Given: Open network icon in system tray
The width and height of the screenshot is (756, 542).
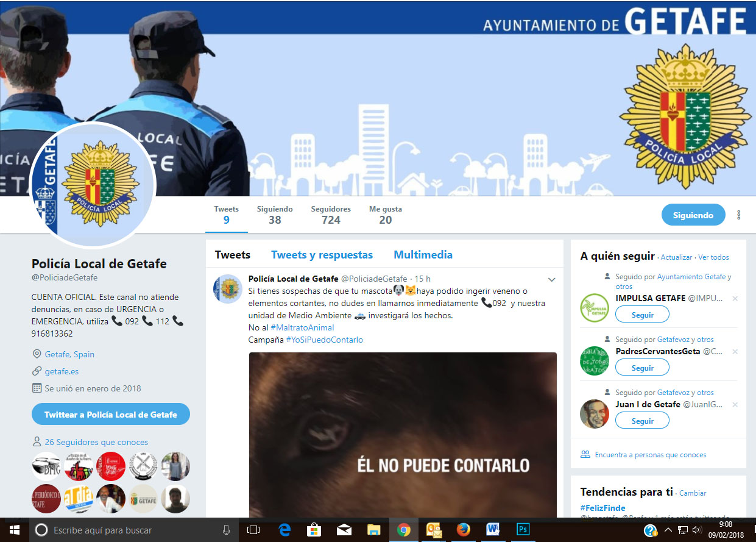Looking at the screenshot, I should click(x=683, y=530).
